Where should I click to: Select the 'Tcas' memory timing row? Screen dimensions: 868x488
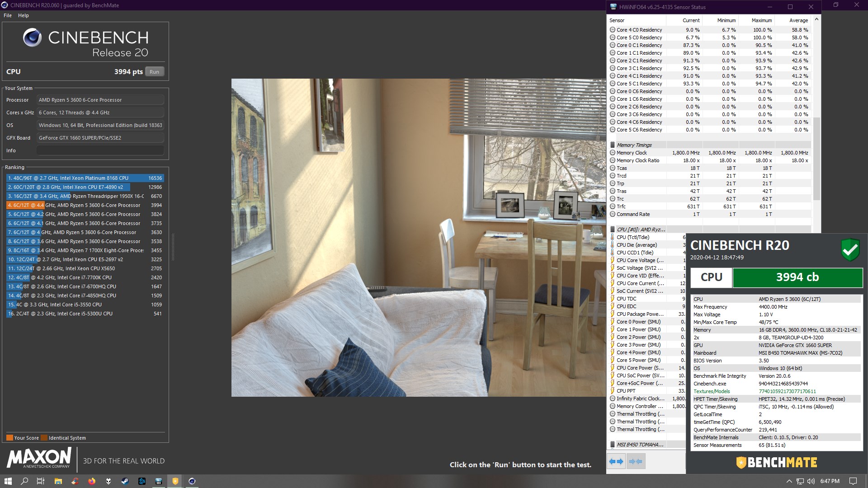[x=709, y=168]
